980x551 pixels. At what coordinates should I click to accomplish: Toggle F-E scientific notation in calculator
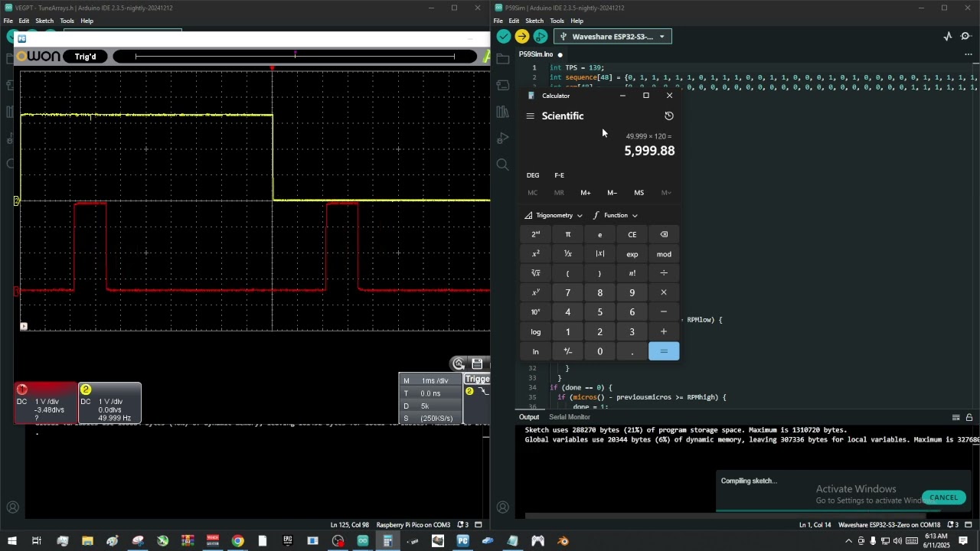pyautogui.click(x=559, y=175)
